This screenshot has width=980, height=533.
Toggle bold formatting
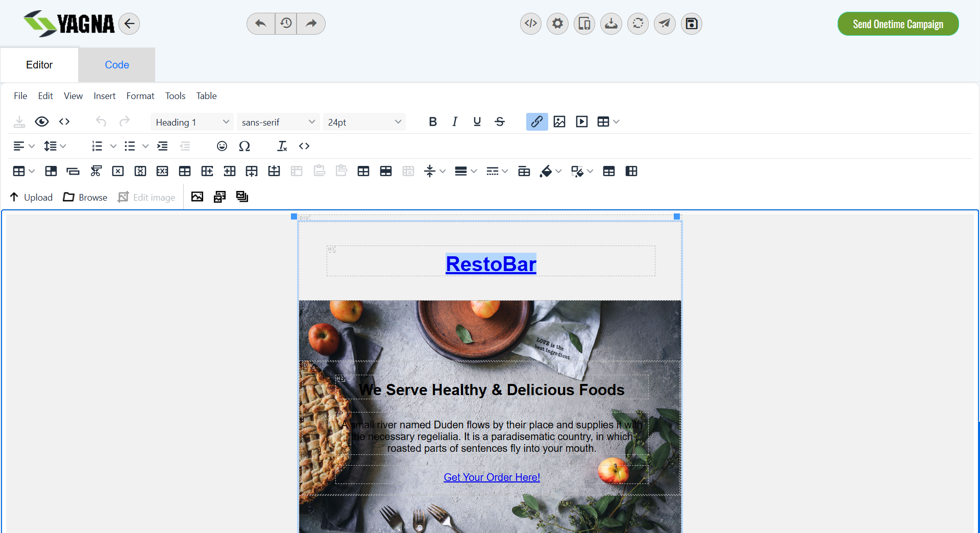pyautogui.click(x=432, y=122)
